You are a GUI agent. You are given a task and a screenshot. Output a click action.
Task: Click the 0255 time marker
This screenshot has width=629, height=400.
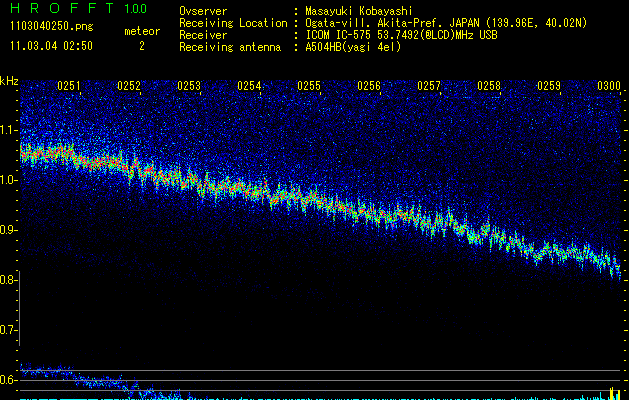click(x=309, y=87)
